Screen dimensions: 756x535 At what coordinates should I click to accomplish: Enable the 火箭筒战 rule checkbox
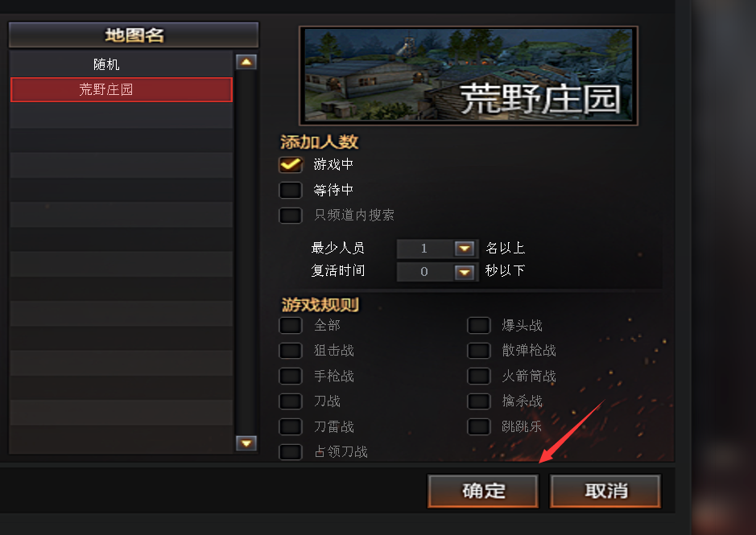479,376
